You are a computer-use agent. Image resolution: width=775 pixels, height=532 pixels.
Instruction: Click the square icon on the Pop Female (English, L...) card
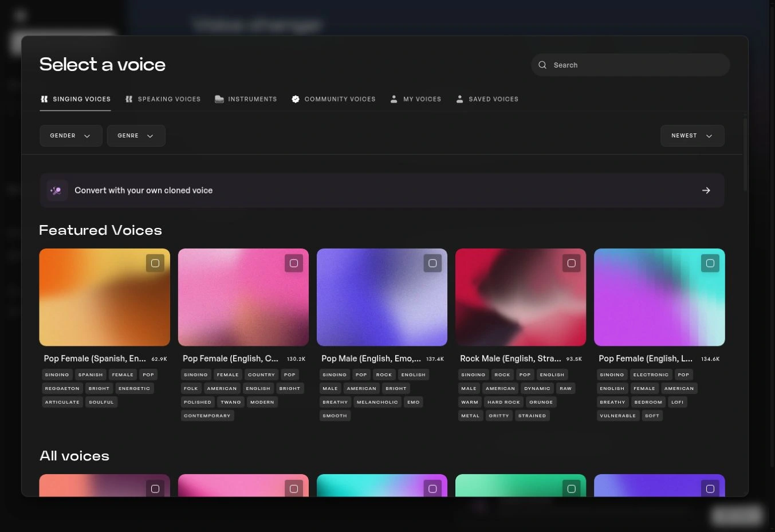click(x=710, y=263)
